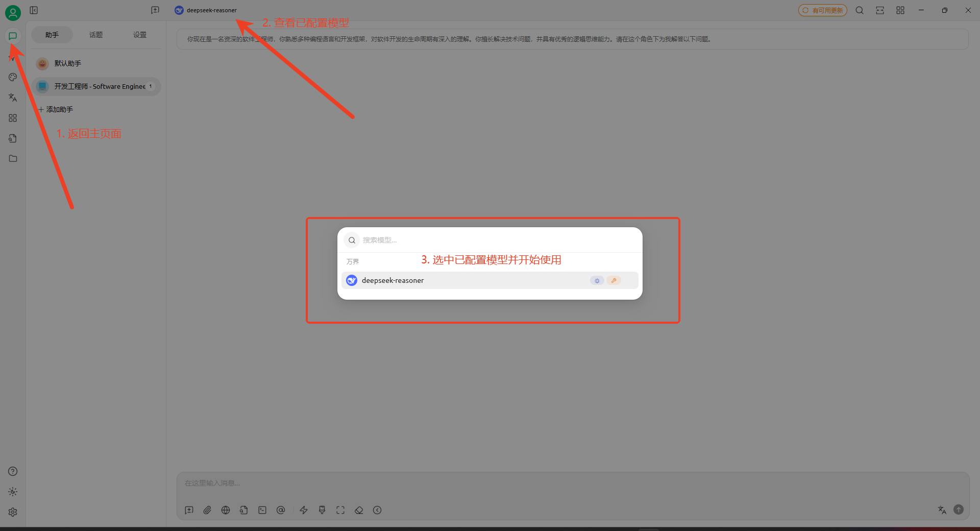Screen dimensions: 980x531
Task: Clear messages with eraser icon
Action: (x=359, y=510)
